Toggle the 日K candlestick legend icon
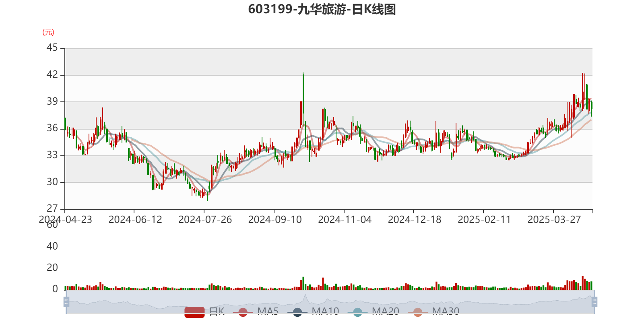The image size is (644, 322). pyautogui.click(x=194, y=312)
